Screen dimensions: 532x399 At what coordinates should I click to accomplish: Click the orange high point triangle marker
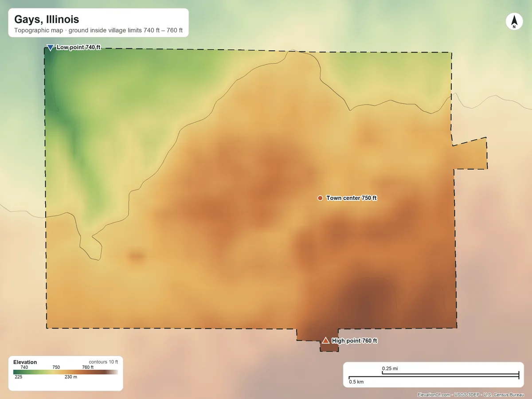click(x=325, y=340)
